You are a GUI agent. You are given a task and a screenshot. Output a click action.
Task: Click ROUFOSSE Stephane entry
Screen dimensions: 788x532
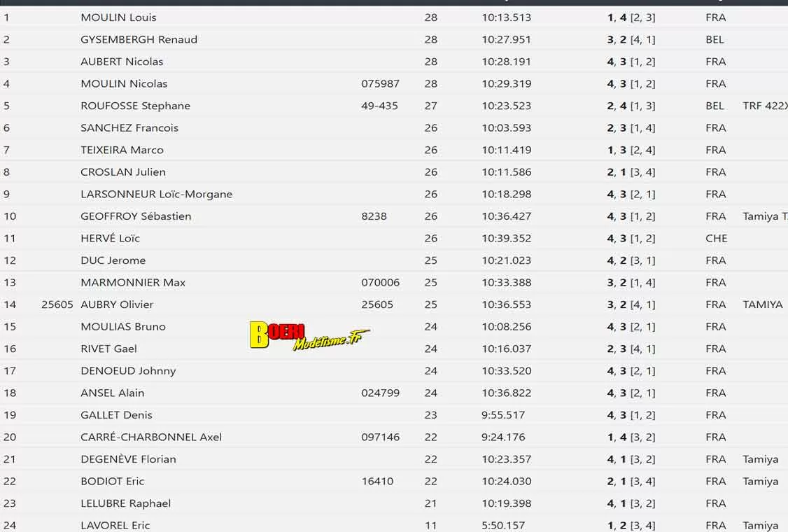pos(135,106)
